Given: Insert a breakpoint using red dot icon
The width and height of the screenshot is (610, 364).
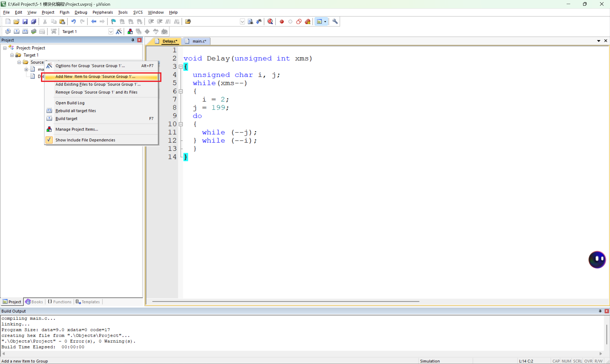Looking at the screenshot, I should [282, 22].
